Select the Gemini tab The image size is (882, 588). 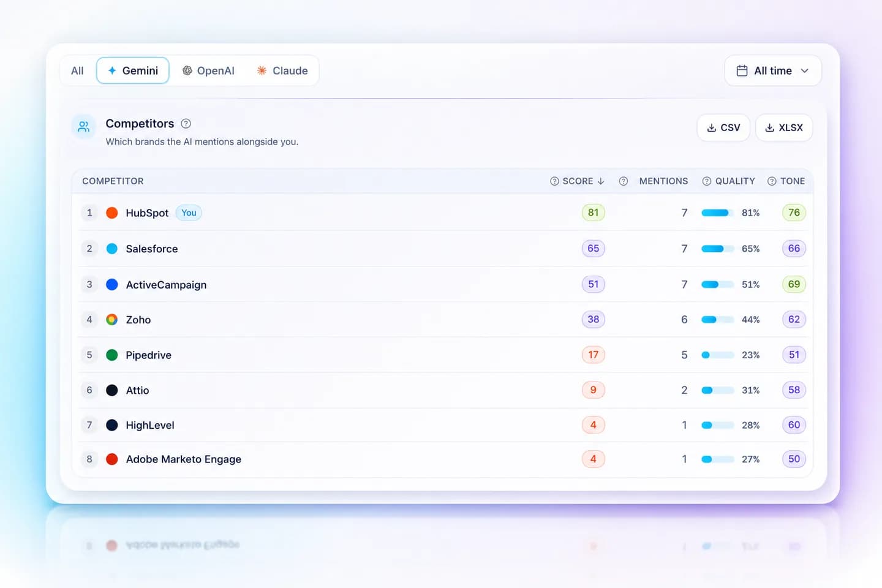point(133,70)
